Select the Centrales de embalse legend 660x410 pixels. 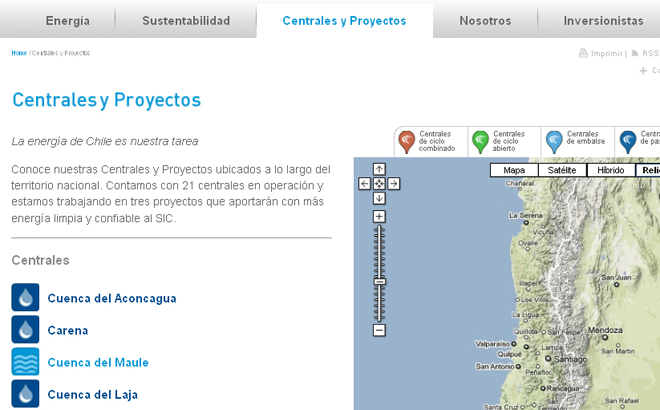click(585, 137)
